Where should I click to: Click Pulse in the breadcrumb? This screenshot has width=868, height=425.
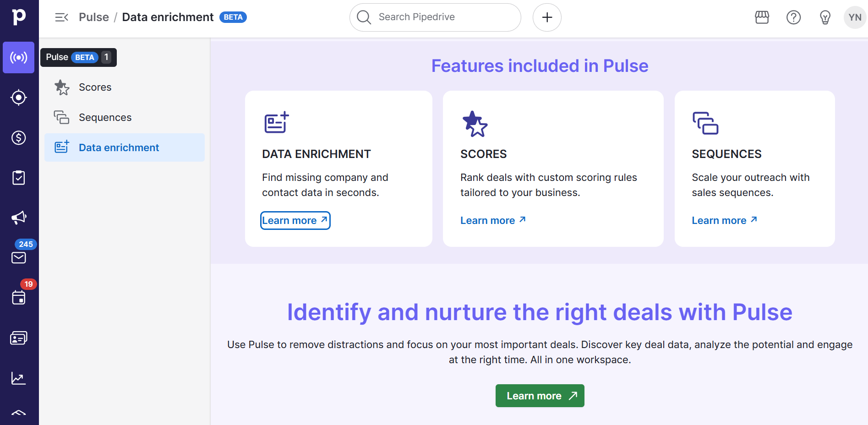click(94, 17)
